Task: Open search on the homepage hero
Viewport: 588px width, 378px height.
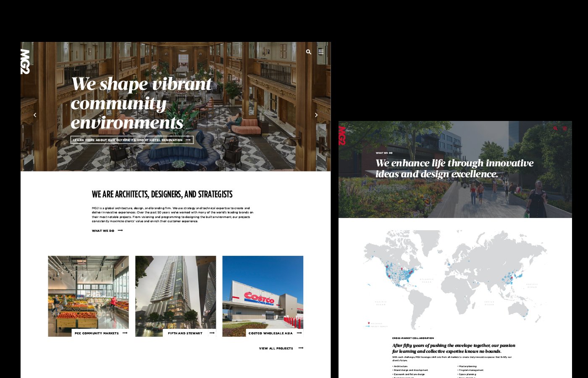Action: (309, 52)
